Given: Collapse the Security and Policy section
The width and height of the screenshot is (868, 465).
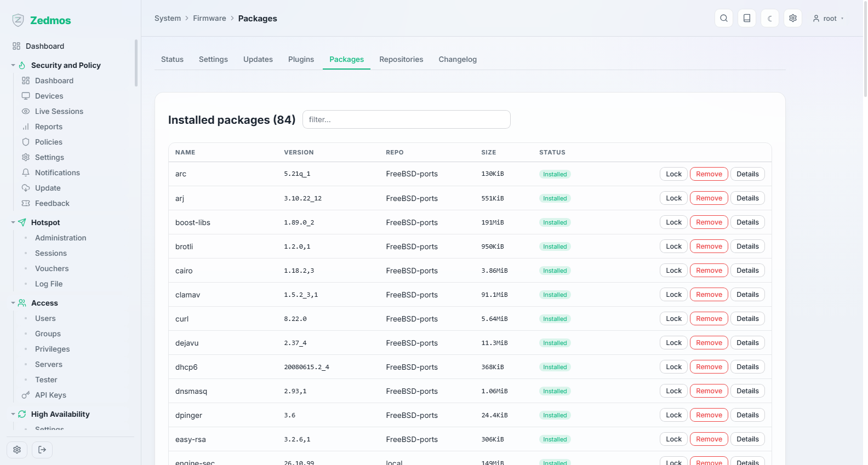Looking at the screenshot, I should (x=13, y=65).
